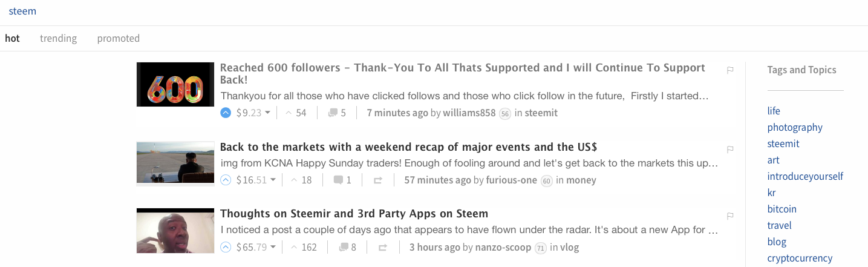Viewport: 868px width, 267px height.
Task: Switch to the trending tab
Action: pos(58,38)
